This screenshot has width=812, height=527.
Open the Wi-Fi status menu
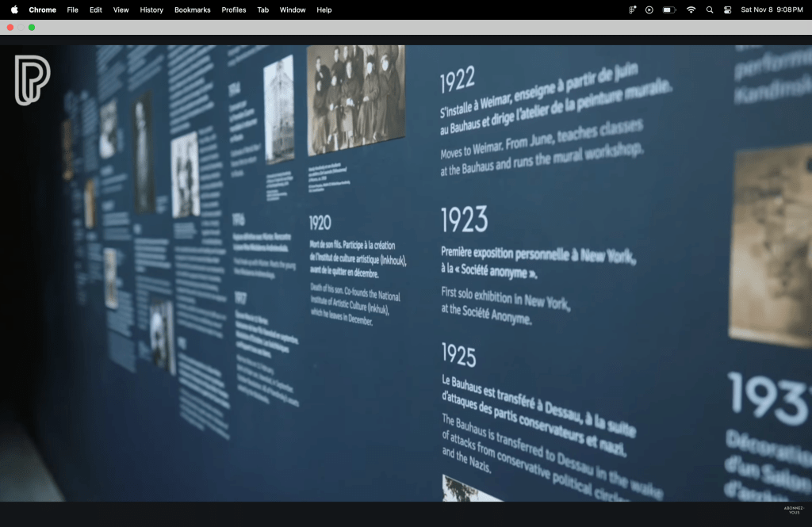coord(691,10)
